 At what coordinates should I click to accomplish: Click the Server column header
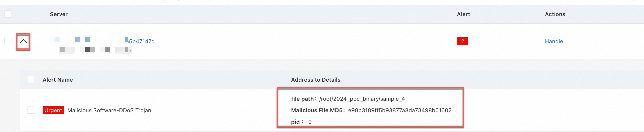59,14
